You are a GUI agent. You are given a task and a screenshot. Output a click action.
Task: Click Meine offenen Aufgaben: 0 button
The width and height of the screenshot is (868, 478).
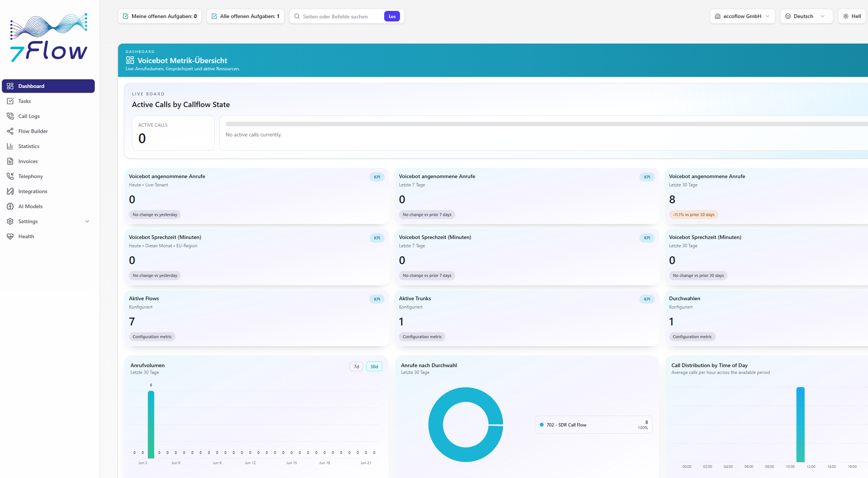[160, 16]
